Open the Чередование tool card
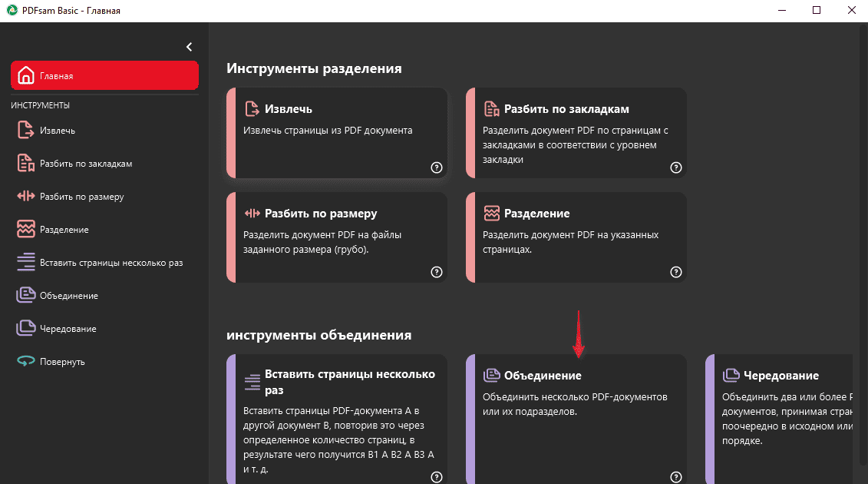This screenshot has height=484, width=868. point(783,415)
